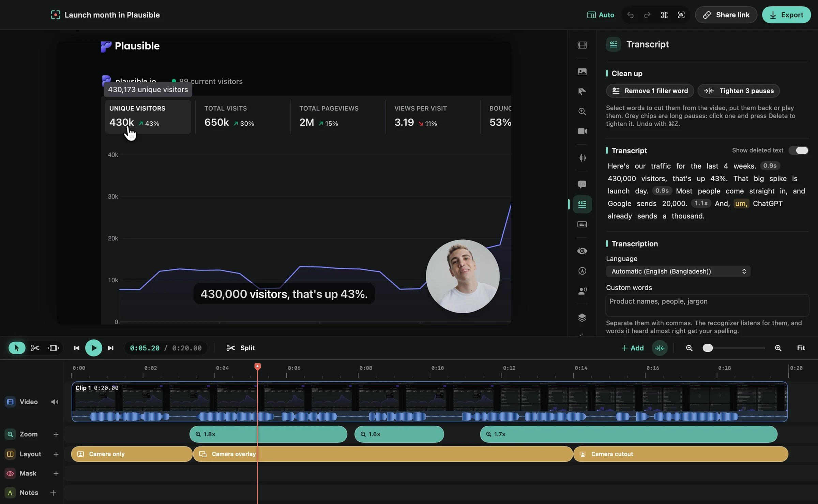Open the cursor settings sidebar icon
818x504 pixels.
point(582,91)
